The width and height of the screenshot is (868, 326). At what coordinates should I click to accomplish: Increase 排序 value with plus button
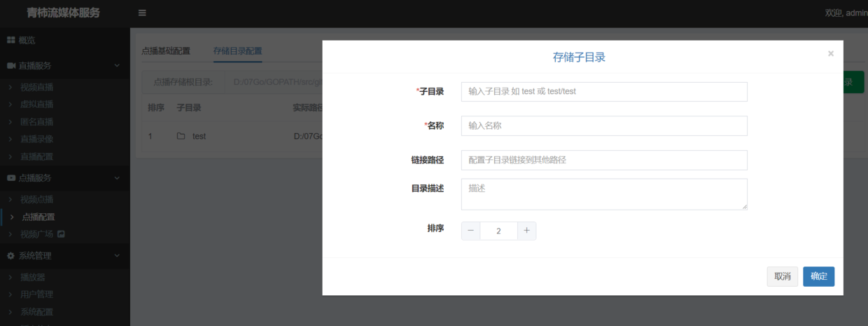527,231
